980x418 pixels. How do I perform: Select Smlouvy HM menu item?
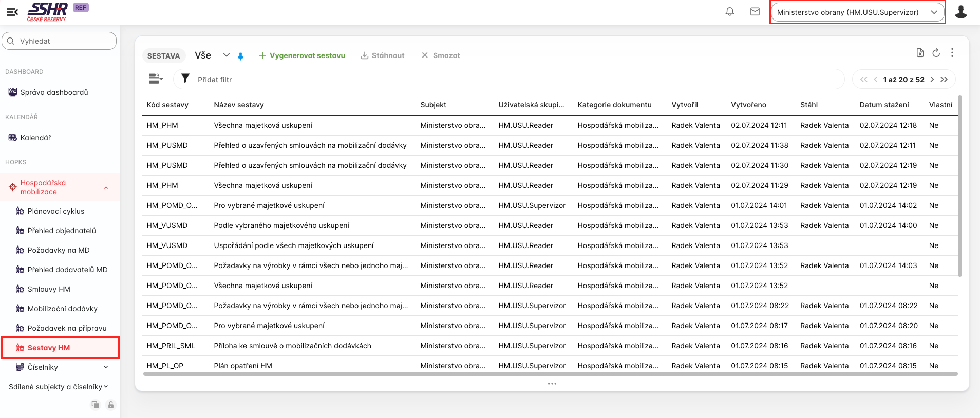click(49, 289)
